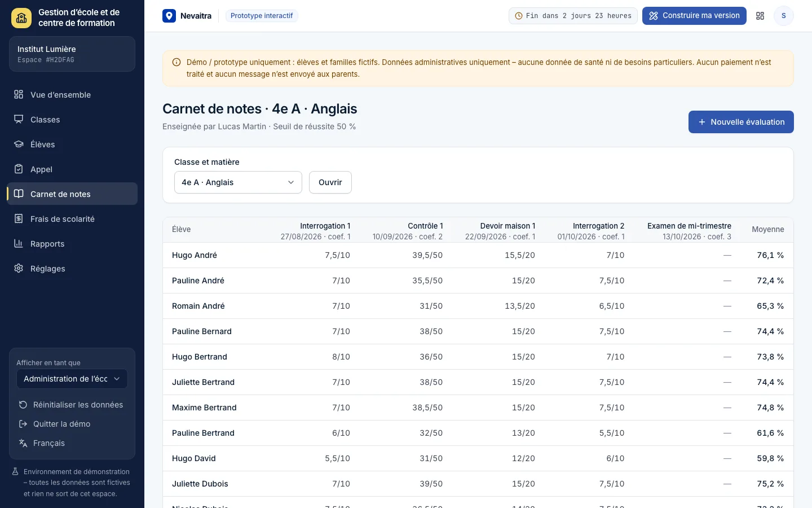Click the Moyenne column header
This screenshot has height=508, width=812.
768,229
